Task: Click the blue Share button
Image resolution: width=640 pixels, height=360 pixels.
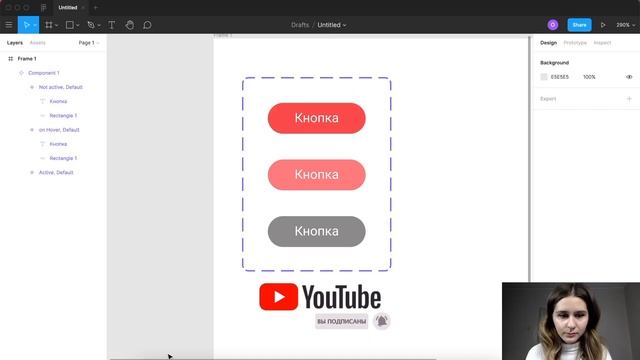Action: [x=579, y=25]
